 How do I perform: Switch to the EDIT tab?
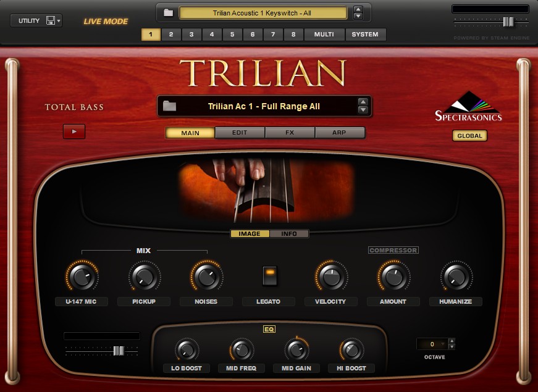tap(240, 133)
